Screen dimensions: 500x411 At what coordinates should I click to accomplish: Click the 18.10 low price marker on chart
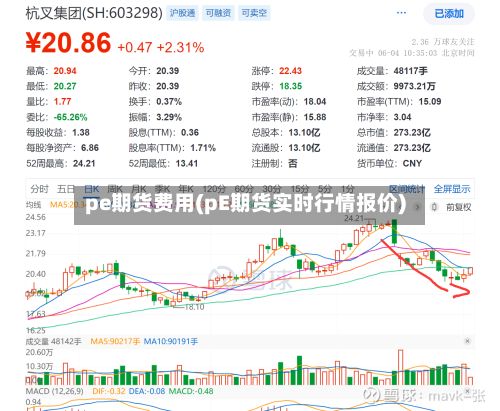pyautogui.click(x=194, y=307)
